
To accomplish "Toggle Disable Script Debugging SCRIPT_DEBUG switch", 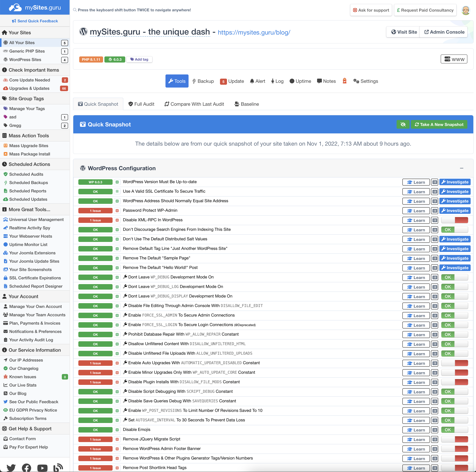I will (455, 392).
